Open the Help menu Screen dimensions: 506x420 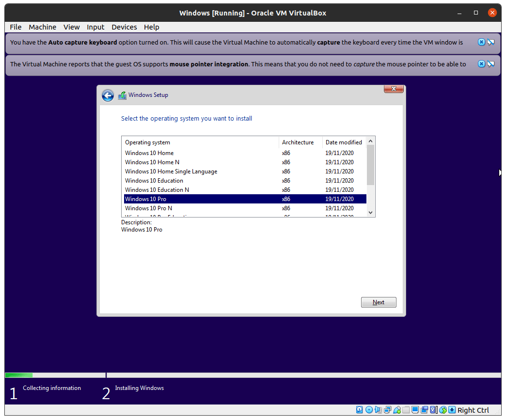click(x=151, y=27)
